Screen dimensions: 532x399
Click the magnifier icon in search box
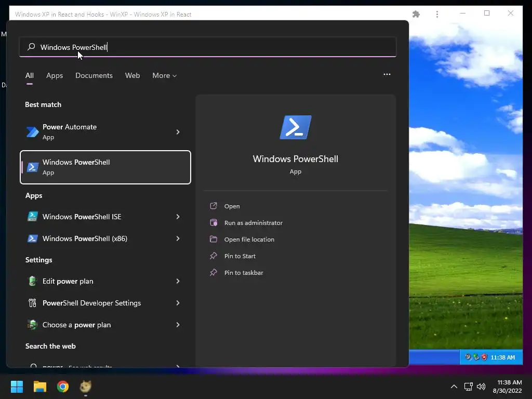click(x=31, y=47)
